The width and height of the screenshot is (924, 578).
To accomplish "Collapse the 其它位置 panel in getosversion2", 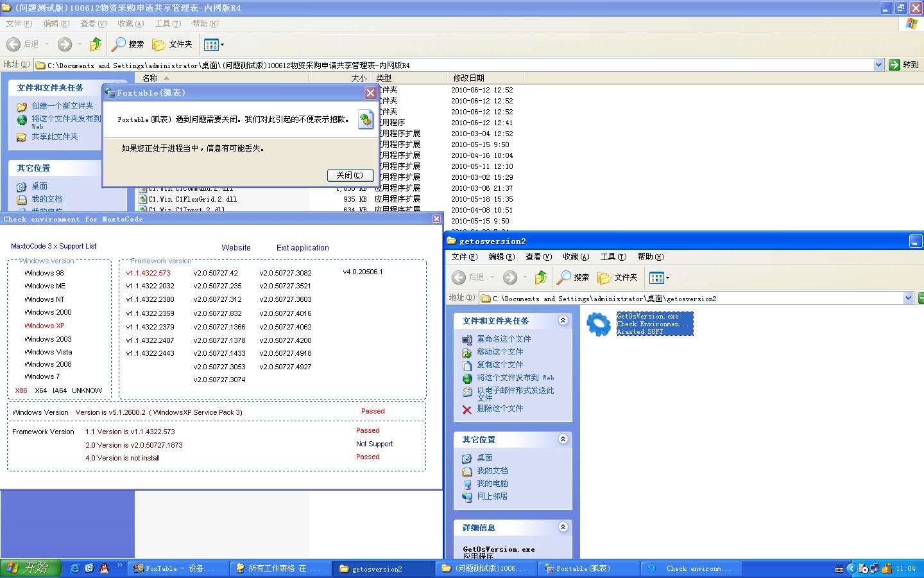I will 563,439.
